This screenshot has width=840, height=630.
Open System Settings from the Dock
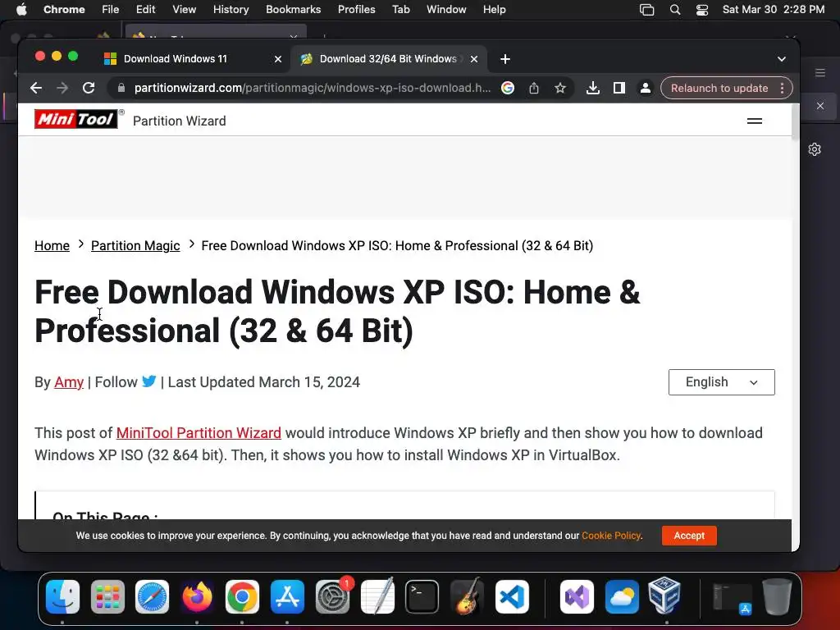coord(332,596)
